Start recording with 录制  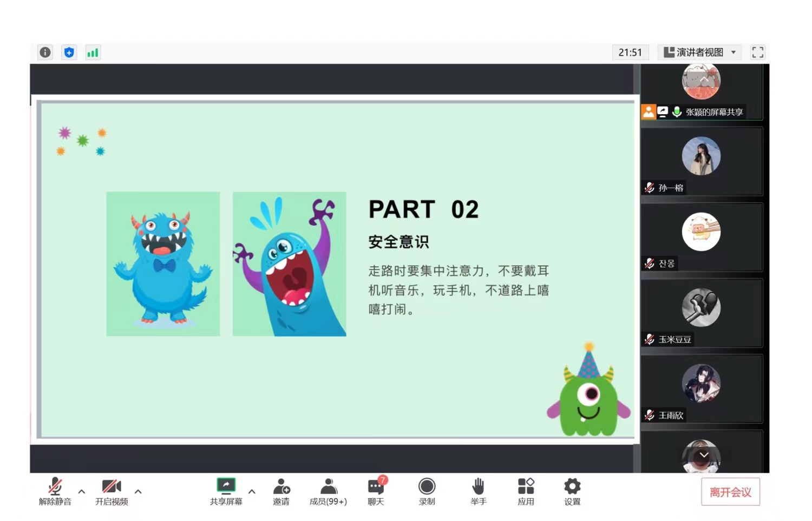(427, 491)
